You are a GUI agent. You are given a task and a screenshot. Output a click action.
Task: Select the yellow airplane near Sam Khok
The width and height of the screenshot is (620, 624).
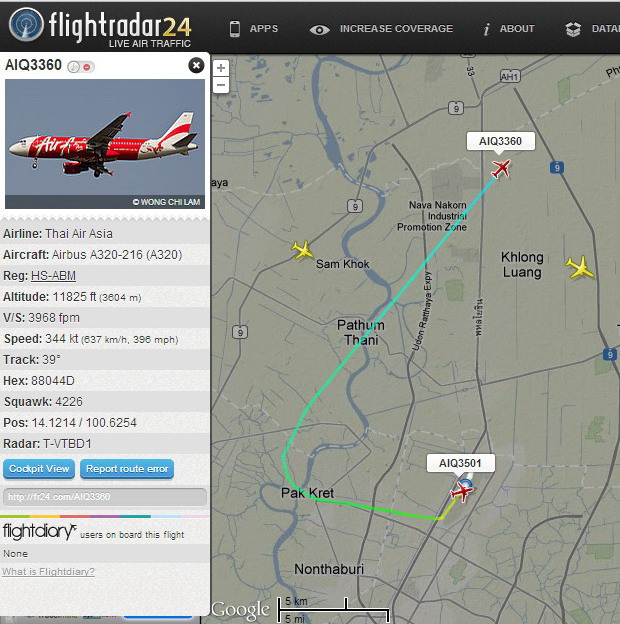coord(302,250)
